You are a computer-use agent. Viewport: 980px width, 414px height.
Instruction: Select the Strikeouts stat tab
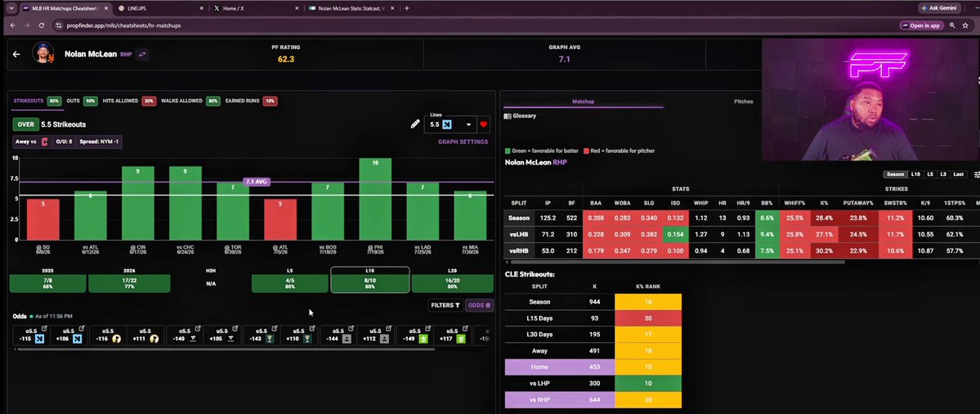[x=37, y=101]
